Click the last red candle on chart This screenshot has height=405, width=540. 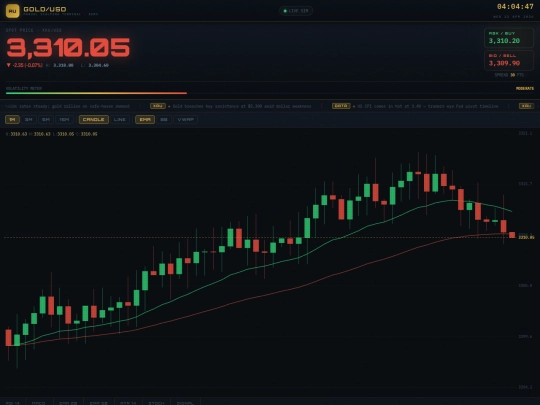tap(512, 235)
